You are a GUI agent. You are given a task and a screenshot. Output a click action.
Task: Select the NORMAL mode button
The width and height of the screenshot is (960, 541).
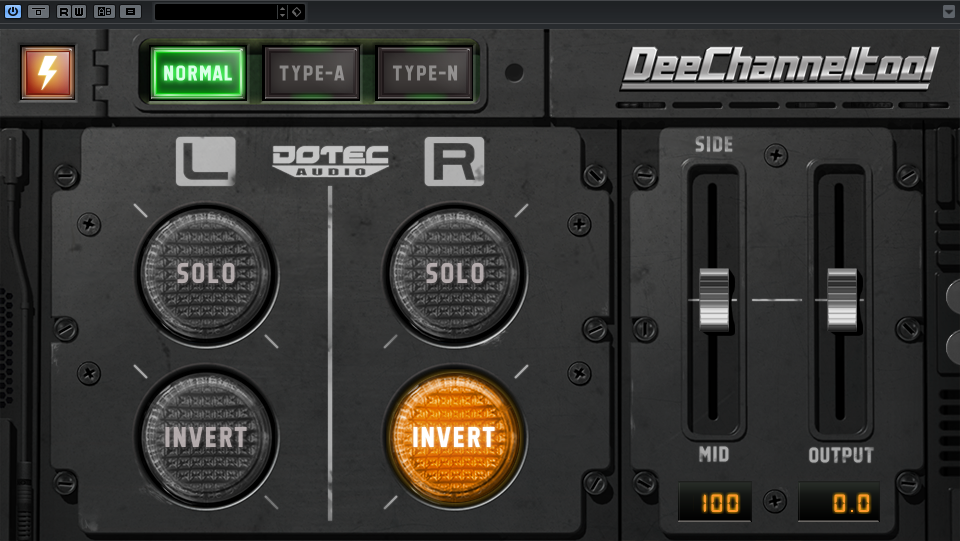pos(198,73)
